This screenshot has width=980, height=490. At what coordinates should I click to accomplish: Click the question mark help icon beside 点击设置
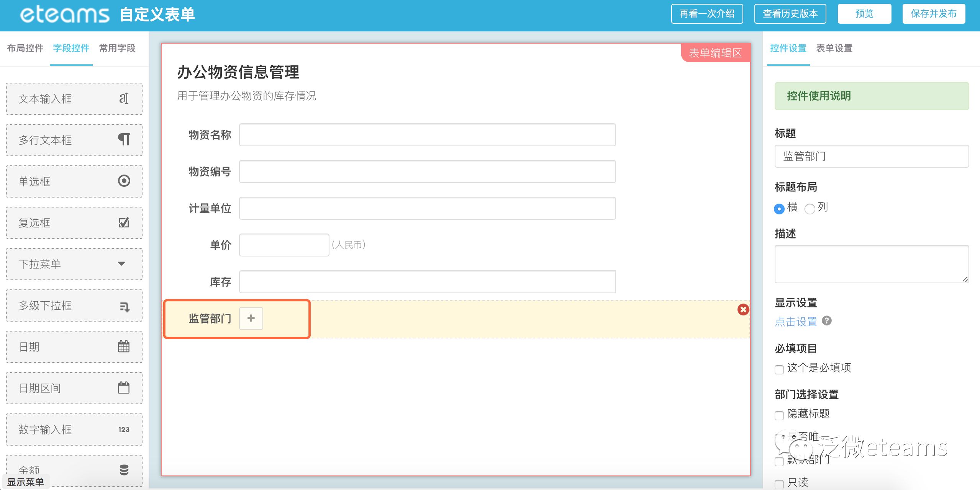click(x=827, y=321)
